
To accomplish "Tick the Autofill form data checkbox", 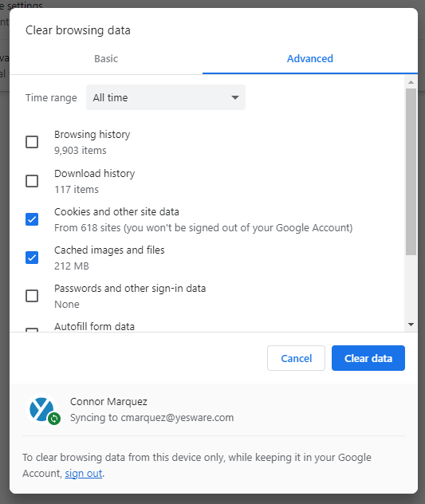I will coord(32,330).
